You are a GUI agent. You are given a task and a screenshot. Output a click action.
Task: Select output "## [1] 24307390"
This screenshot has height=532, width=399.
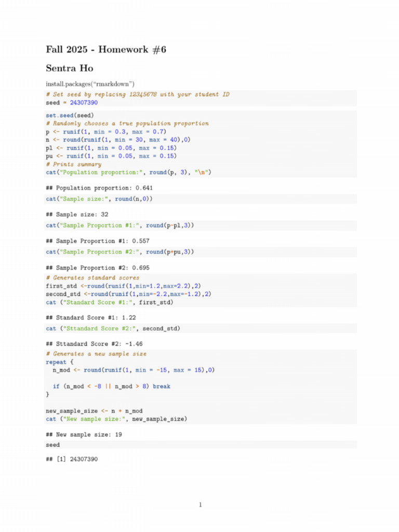72,459
